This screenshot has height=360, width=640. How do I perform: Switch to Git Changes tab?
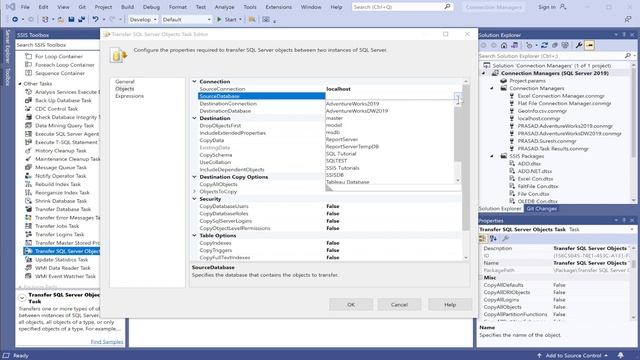(x=541, y=209)
